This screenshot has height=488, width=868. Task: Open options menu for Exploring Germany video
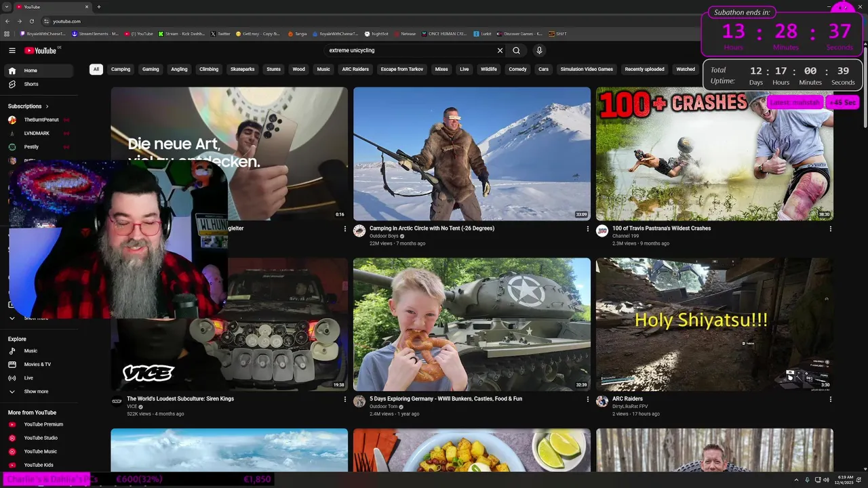(588, 399)
